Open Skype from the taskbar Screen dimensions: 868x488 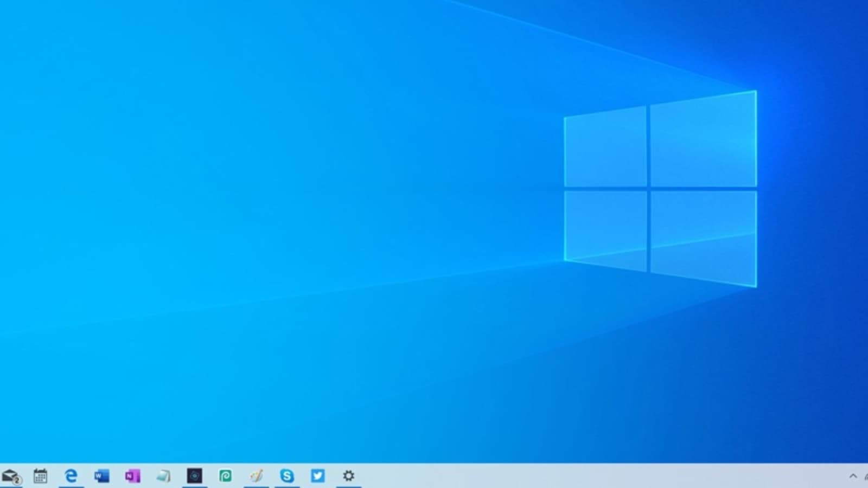tap(287, 476)
